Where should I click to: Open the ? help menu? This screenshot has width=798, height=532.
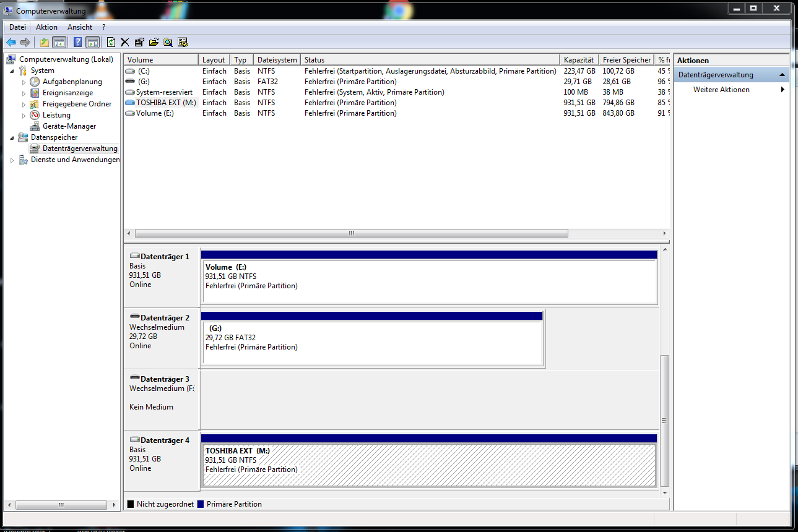[x=103, y=27]
